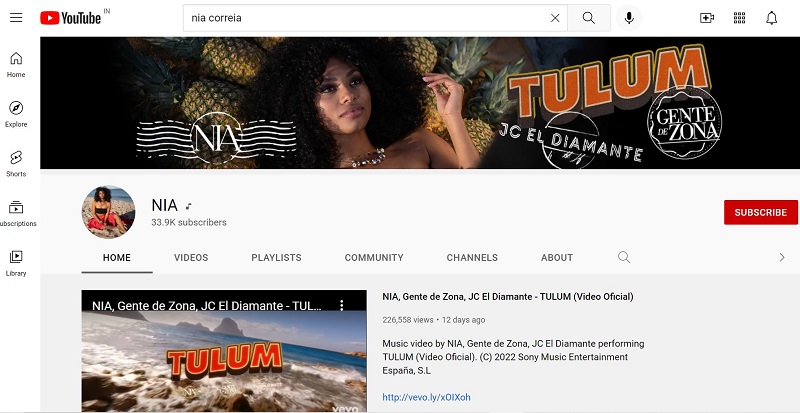Open the hamburger guide menu
The height and width of the screenshot is (413, 800).
[16, 18]
